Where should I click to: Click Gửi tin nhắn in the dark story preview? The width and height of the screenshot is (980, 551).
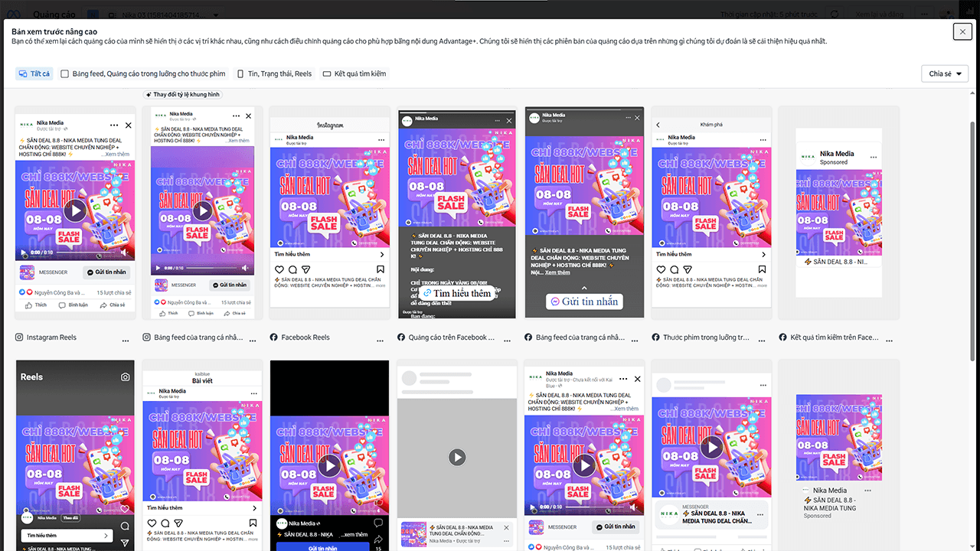click(583, 302)
